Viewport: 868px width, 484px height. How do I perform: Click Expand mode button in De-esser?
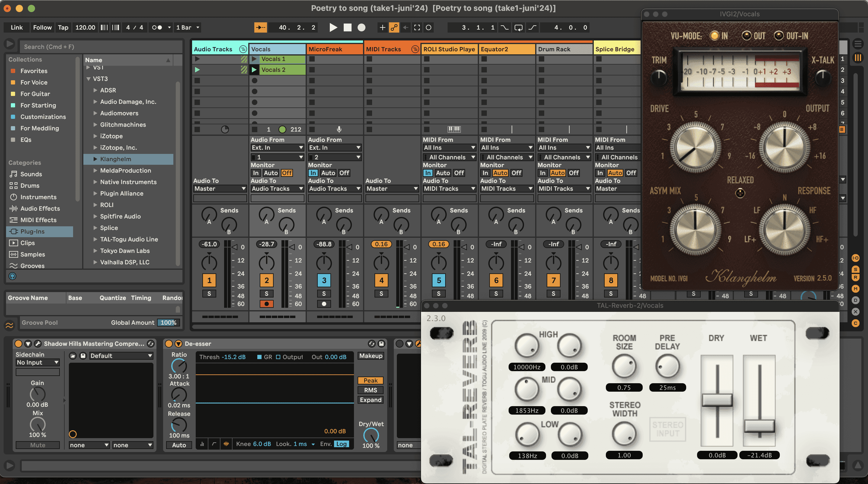[371, 400]
